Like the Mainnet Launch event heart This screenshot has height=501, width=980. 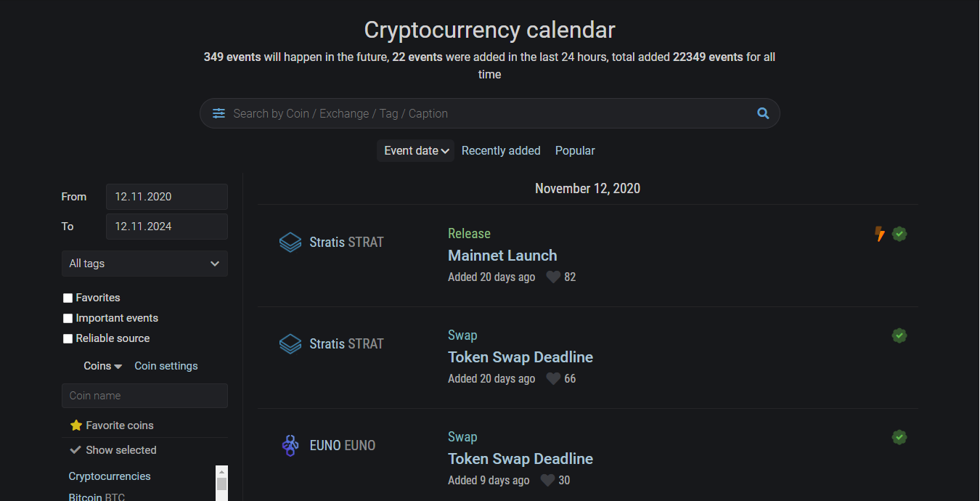(553, 277)
